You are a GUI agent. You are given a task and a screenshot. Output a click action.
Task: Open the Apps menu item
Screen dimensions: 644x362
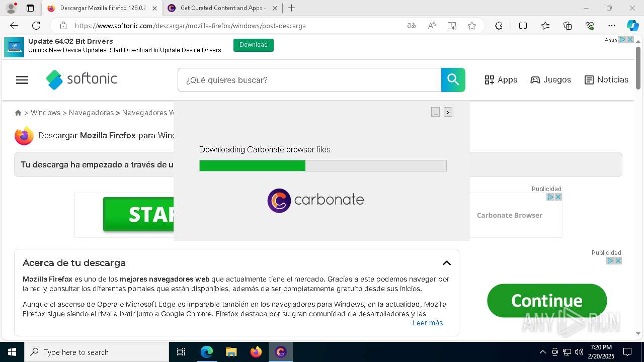[501, 80]
